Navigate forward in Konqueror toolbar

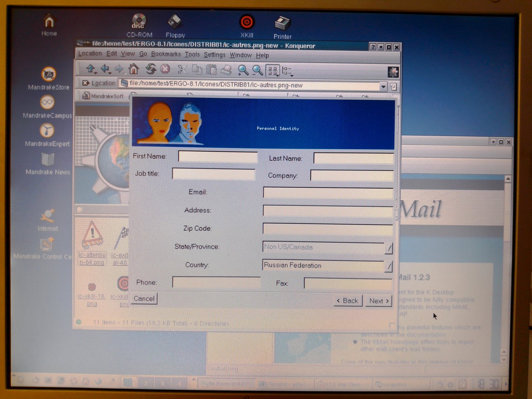119,69
